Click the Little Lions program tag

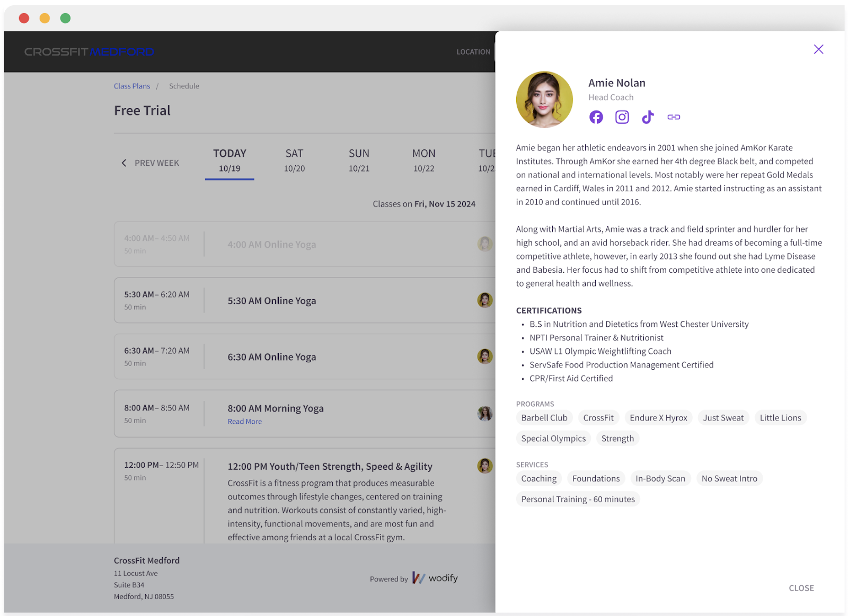tap(780, 418)
